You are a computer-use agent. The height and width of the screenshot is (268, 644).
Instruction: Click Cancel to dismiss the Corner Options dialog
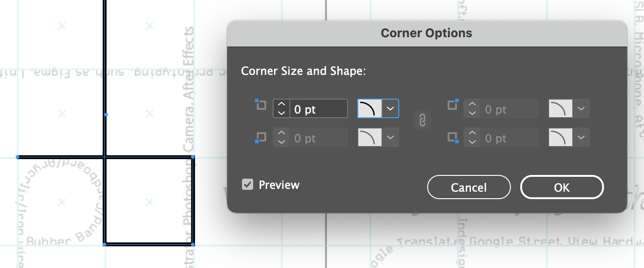pyautogui.click(x=469, y=187)
